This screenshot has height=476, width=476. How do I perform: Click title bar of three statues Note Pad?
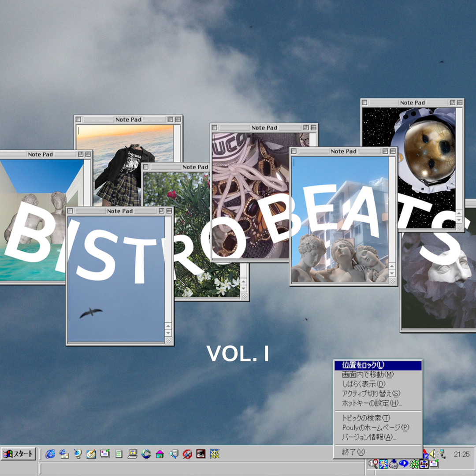(343, 151)
